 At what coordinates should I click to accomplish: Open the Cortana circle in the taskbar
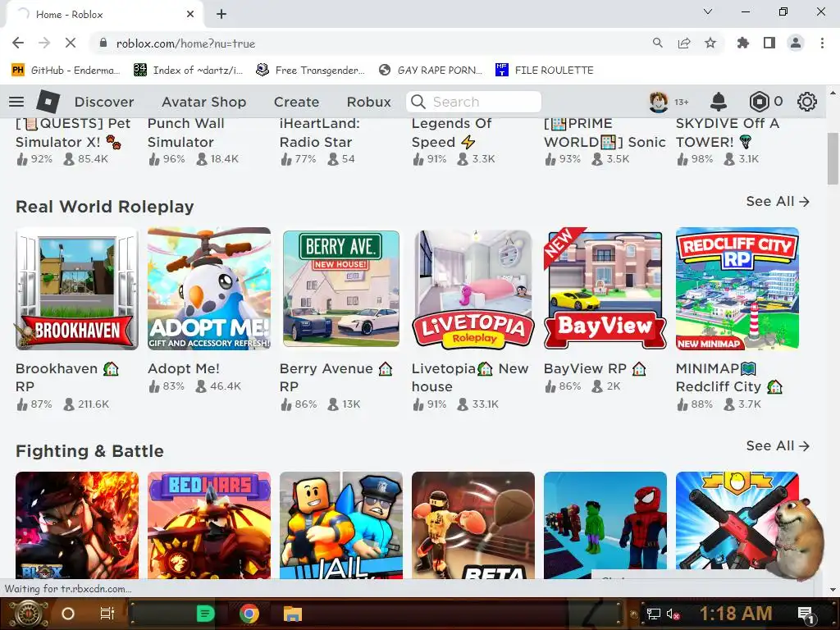pyautogui.click(x=68, y=614)
